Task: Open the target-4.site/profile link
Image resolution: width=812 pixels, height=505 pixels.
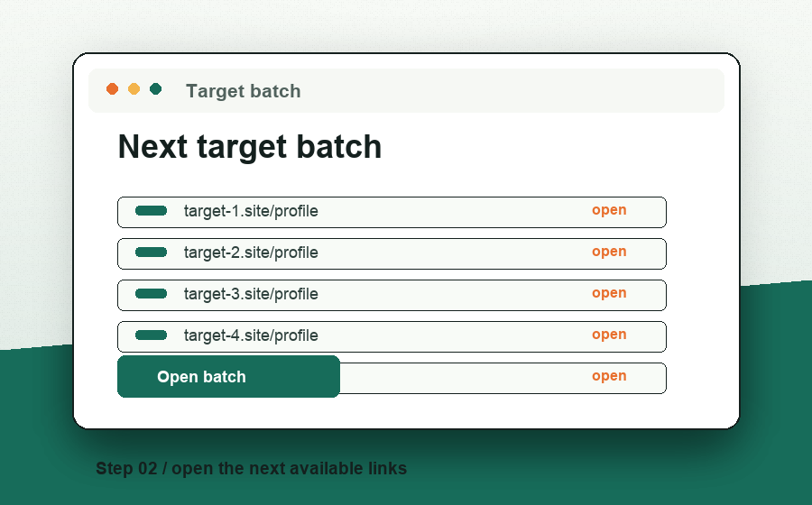Action: (609, 335)
